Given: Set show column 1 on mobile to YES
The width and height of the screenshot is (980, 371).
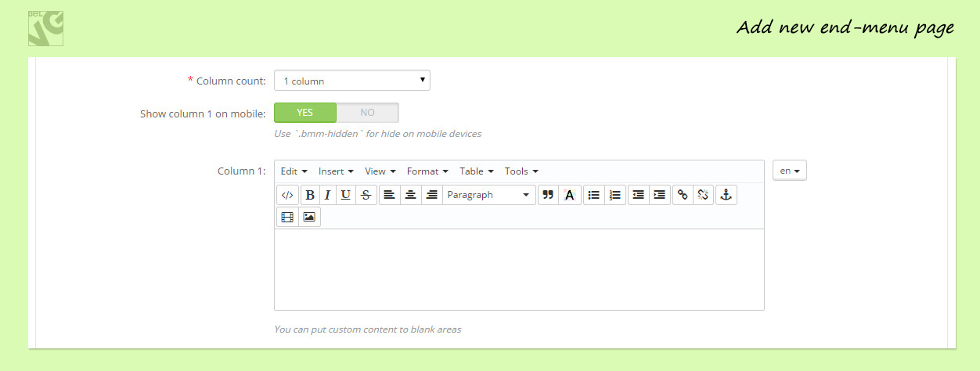Looking at the screenshot, I should tap(305, 113).
